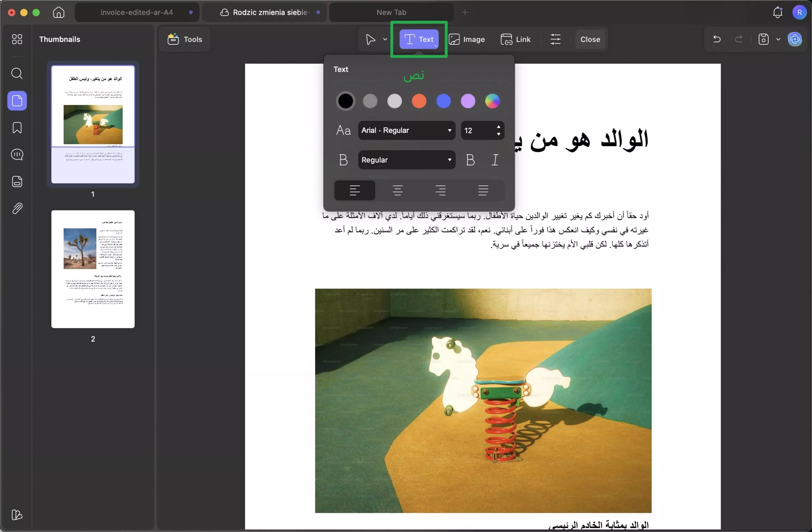Viewport: 812px width, 532px height.
Task: Open the bookmarks panel
Action: click(x=17, y=128)
